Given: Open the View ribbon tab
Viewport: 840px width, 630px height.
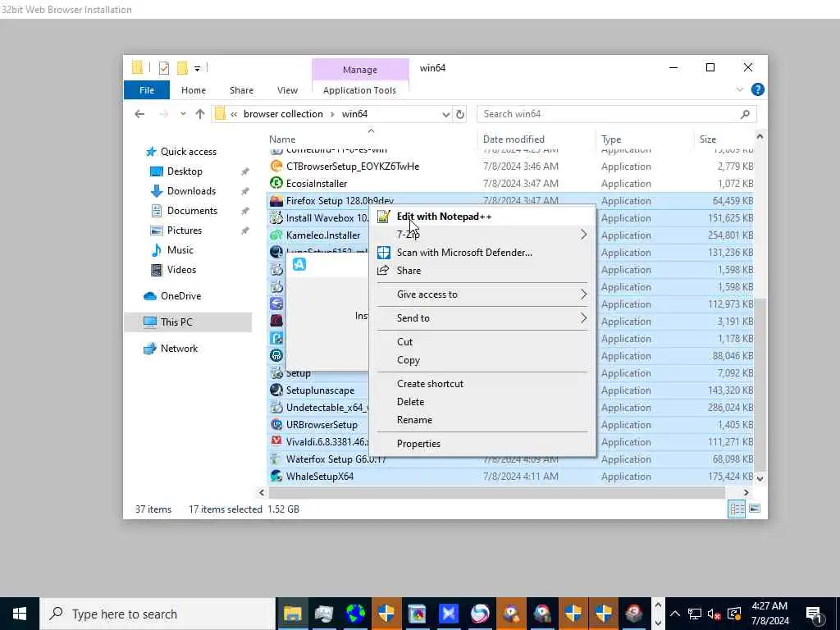Looking at the screenshot, I should click(287, 90).
